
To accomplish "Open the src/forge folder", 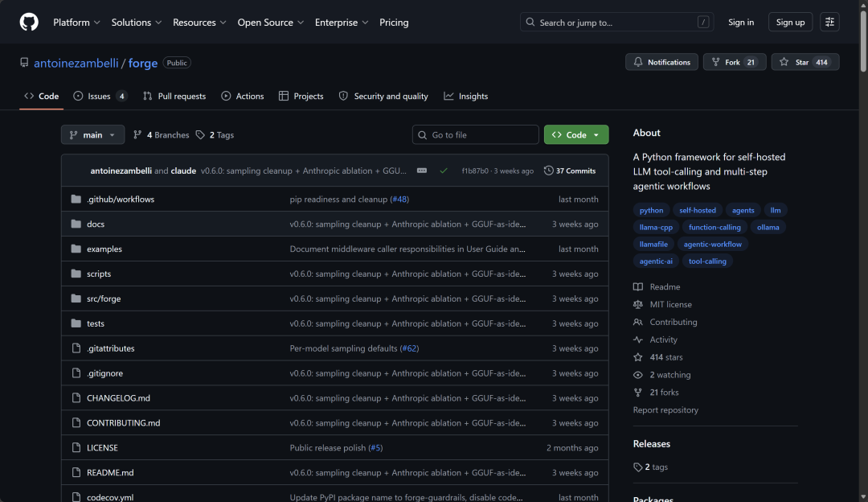I will [x=104, y=298].
